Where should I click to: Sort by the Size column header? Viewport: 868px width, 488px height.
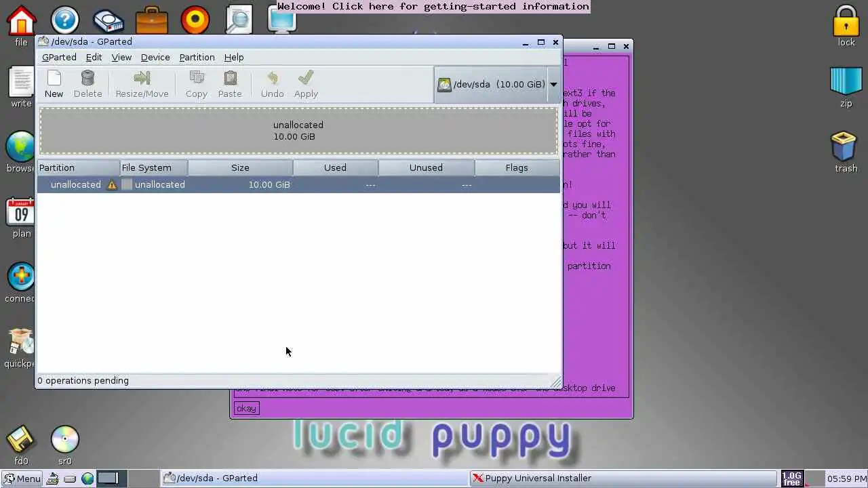(240, 167)
